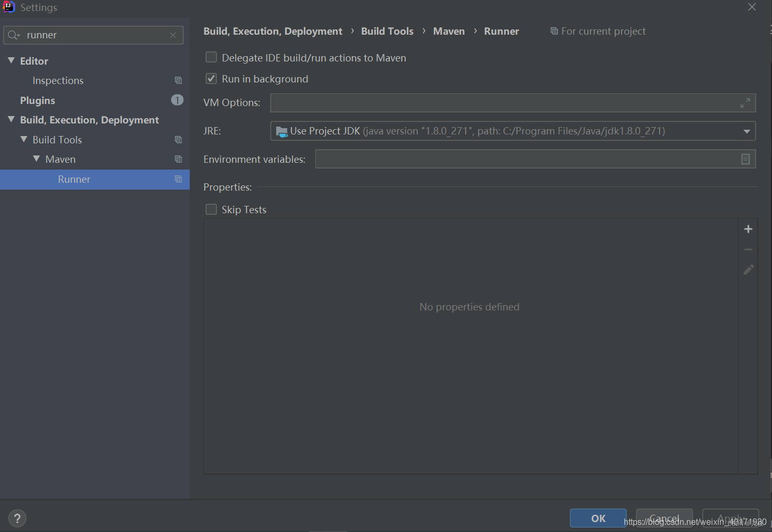Collapse the Build Tools tree node
Viewport: 772px width, 532px height.
(24, 139)
